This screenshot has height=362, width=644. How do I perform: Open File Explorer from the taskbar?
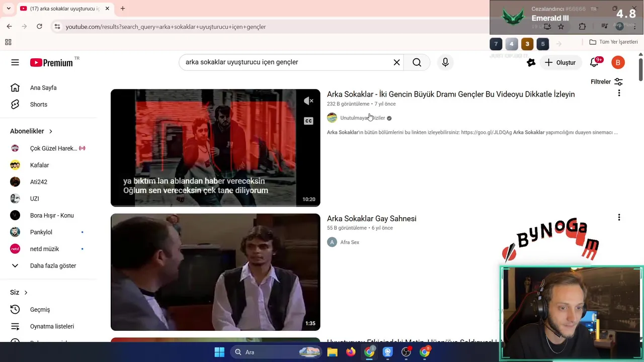[x=332, y=352]
